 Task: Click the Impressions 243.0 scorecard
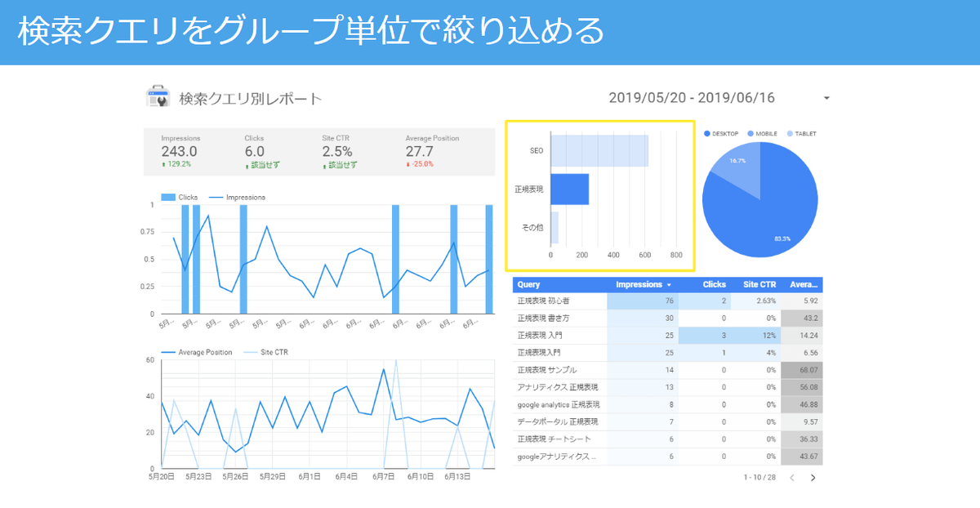[x=180, y=151]
